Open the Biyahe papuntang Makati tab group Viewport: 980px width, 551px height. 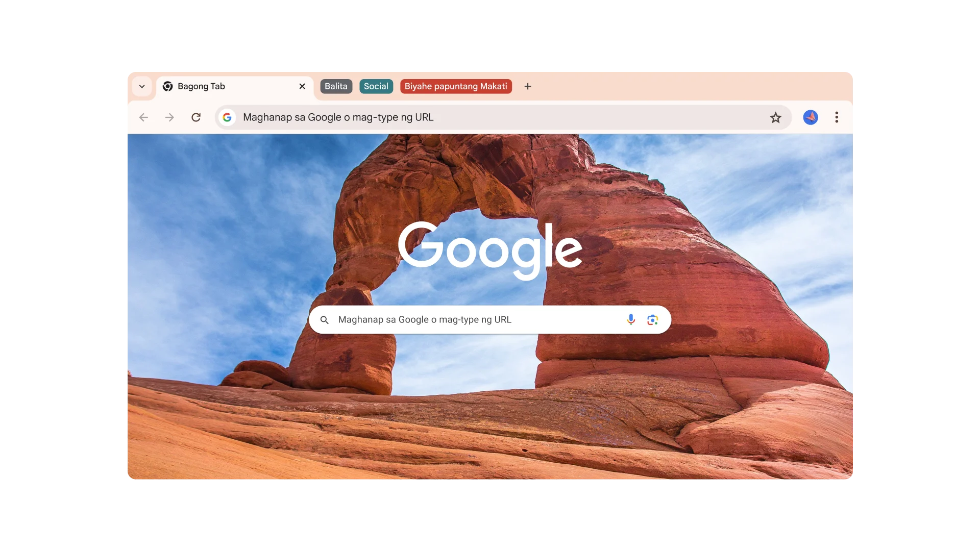pyautogui.click(x=455, y=86)
